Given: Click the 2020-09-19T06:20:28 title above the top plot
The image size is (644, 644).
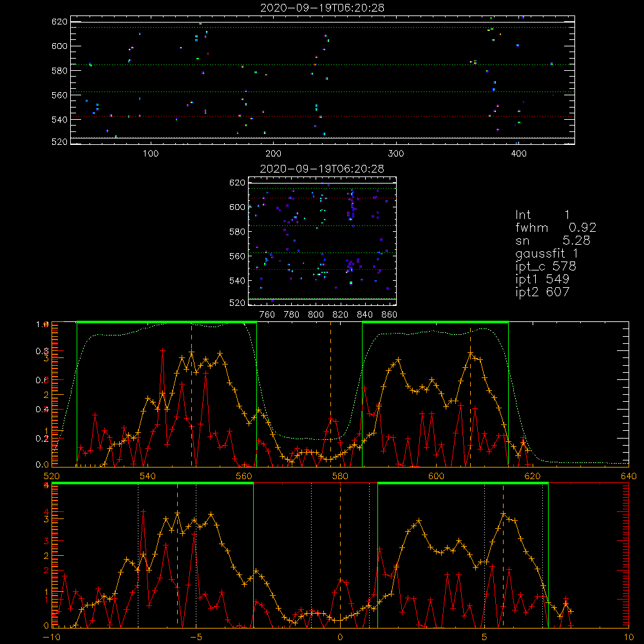Looking at the screenshot, I should (322, 8).
